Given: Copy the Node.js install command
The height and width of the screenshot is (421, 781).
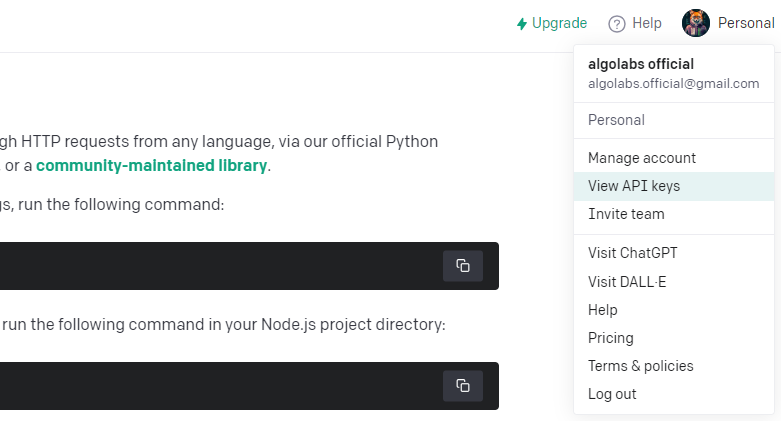Looking at the screenshot, I should pos(463,385).
